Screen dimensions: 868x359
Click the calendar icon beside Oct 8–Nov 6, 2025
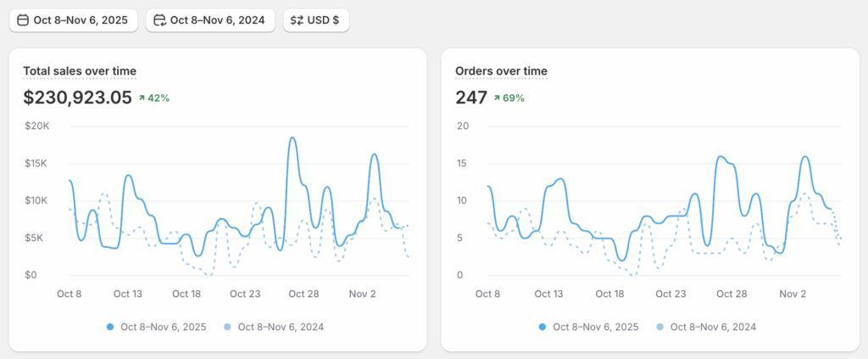tap(23, 20)
